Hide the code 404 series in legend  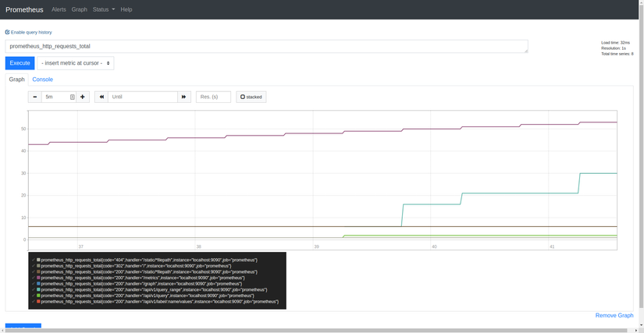(149, 260)
